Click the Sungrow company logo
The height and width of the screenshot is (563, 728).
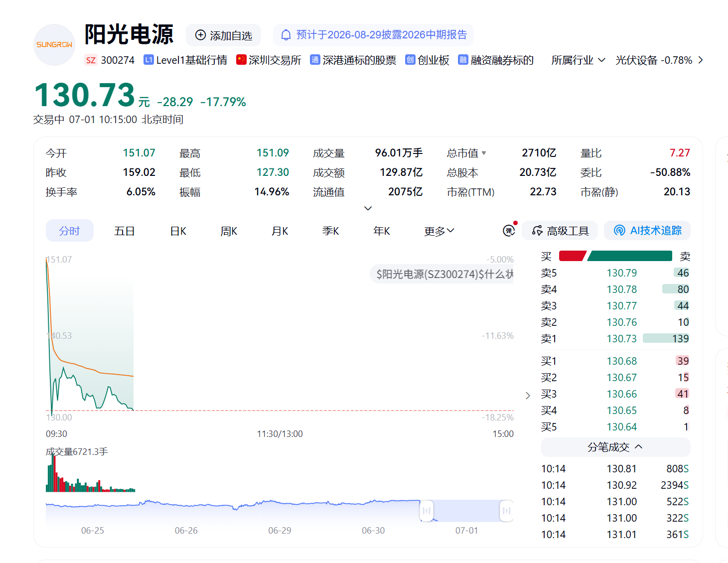pyautogui.click(x=54, y=45)
